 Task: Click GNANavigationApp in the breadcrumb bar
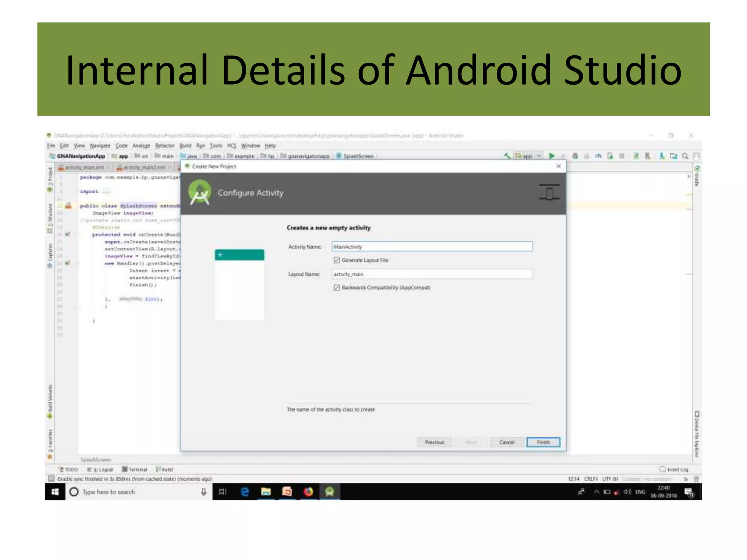(x=77, y=156)
